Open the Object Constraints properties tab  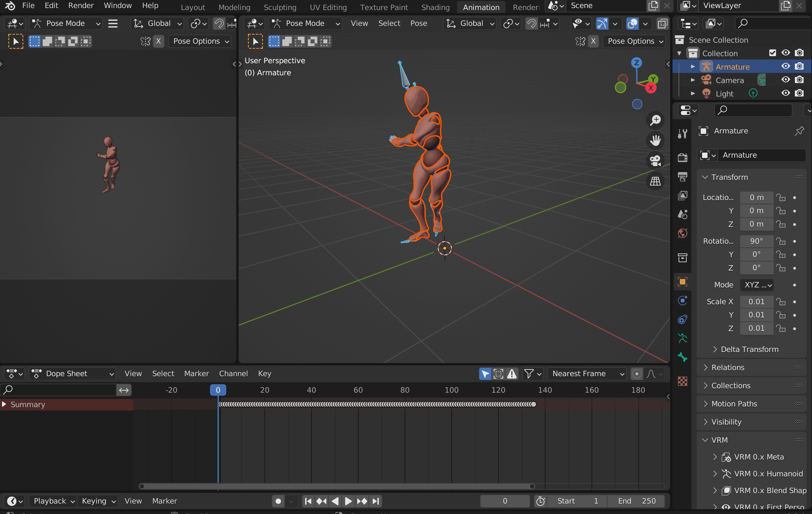click(x=683, y=319)
